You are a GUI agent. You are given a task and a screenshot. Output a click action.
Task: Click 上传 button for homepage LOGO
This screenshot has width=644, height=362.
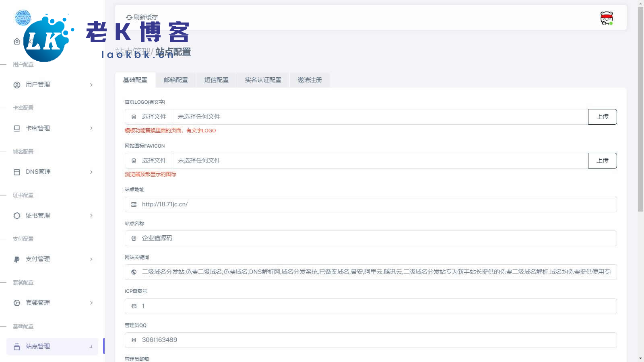[x=602, y=117]
